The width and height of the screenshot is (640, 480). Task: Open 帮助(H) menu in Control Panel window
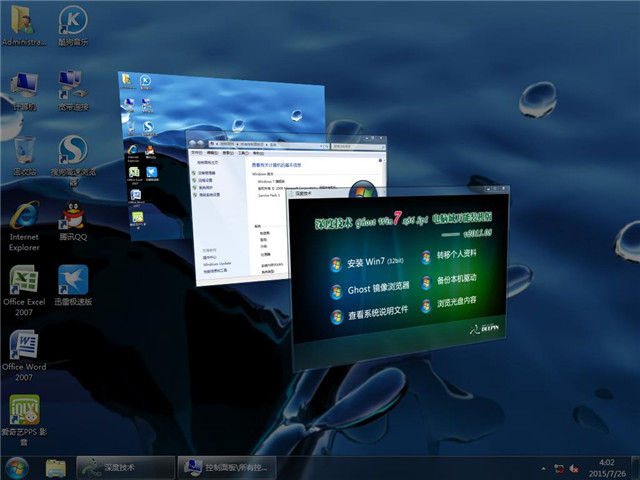(x=258, y=153)
